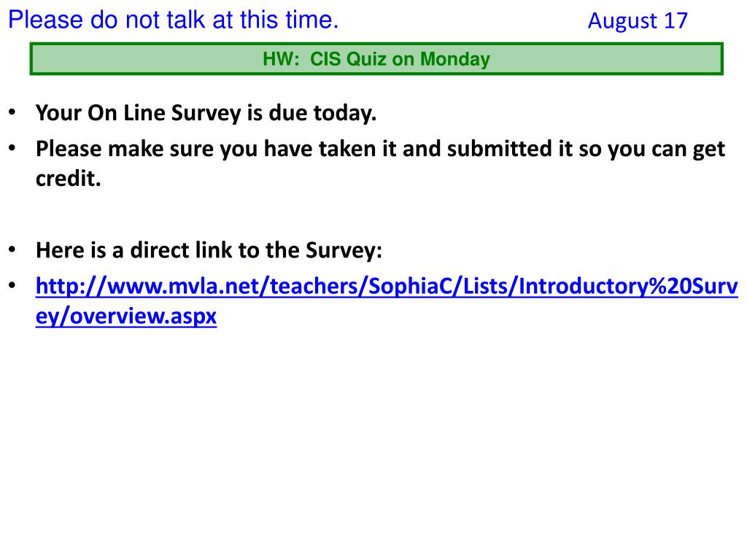The height and width of the screenshot is (560, 747).
Task: Click the "Please do not talk at this time." heading
Action: coord(174,20)
